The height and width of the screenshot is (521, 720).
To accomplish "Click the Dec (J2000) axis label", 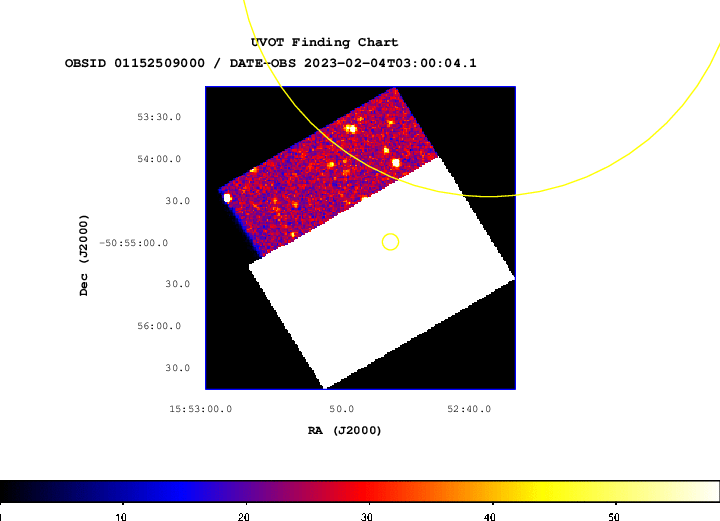I will [x=84, y=255].
